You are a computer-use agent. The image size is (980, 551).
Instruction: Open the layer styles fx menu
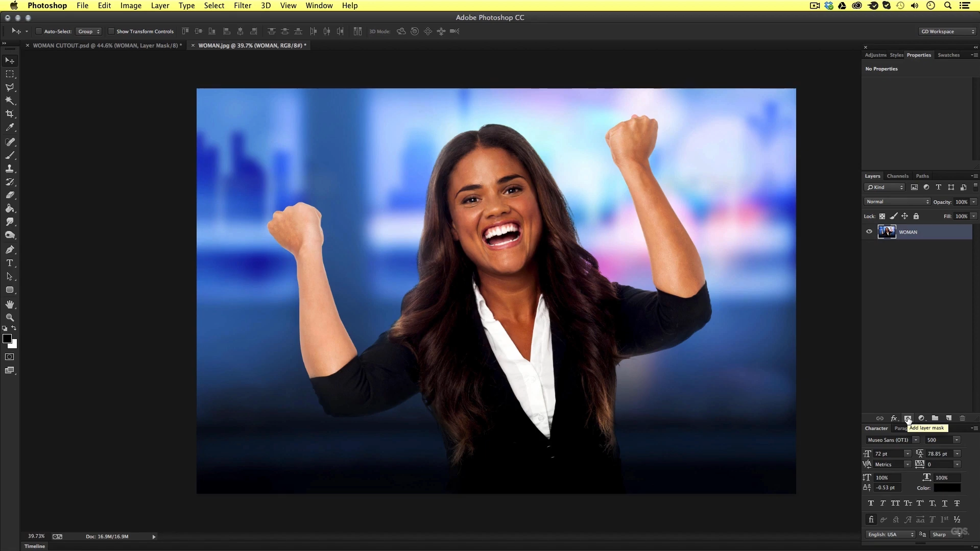click(x=894, y=418)
